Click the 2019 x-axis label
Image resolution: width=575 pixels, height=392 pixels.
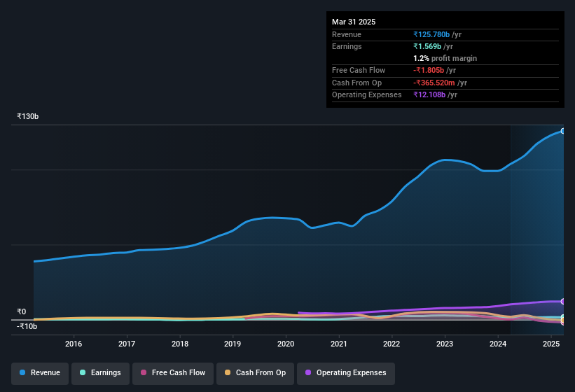click(233, 344)
